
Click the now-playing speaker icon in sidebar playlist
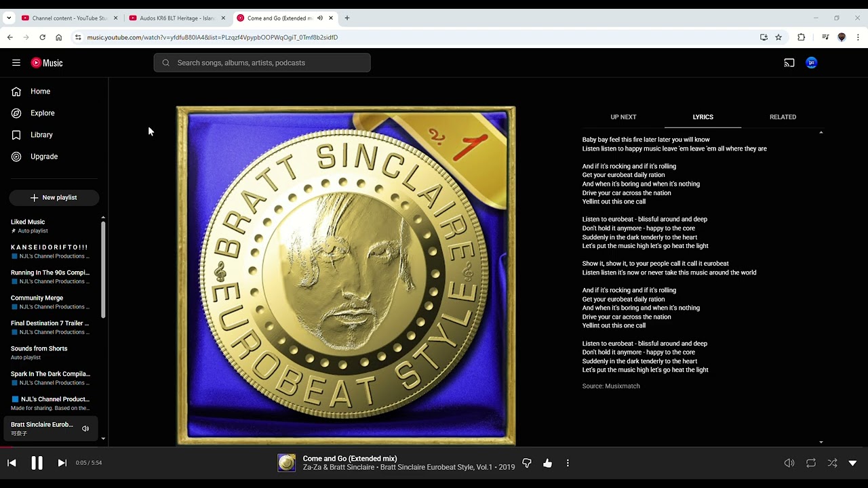(x=85, y=428)
